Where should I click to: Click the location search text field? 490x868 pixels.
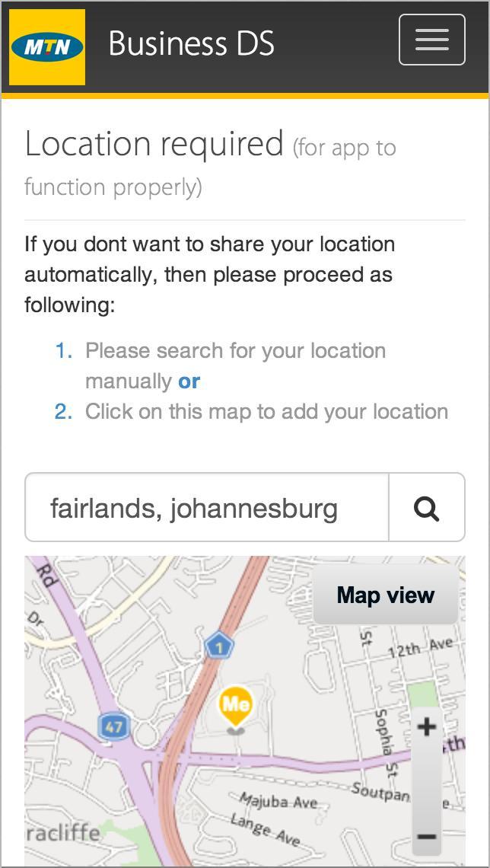[207, 508]
